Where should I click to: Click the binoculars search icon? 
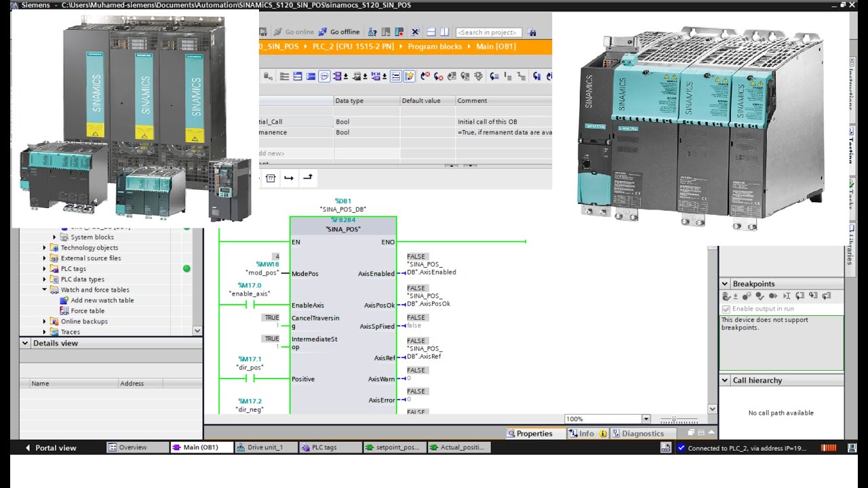tap(532, 32)
